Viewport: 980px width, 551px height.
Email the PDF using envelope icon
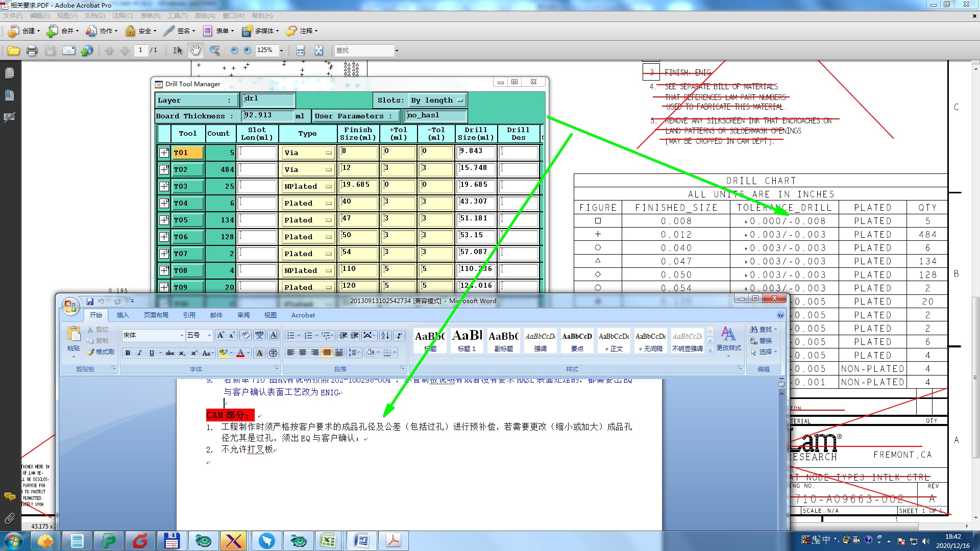coord(68,51)
